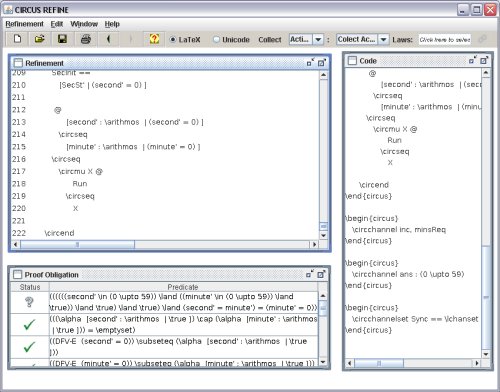Click the Circus Refine application icon in the title bar
The height and width of the screenshot is (392, 500).
pyautogui.click(x=8, y=10)
